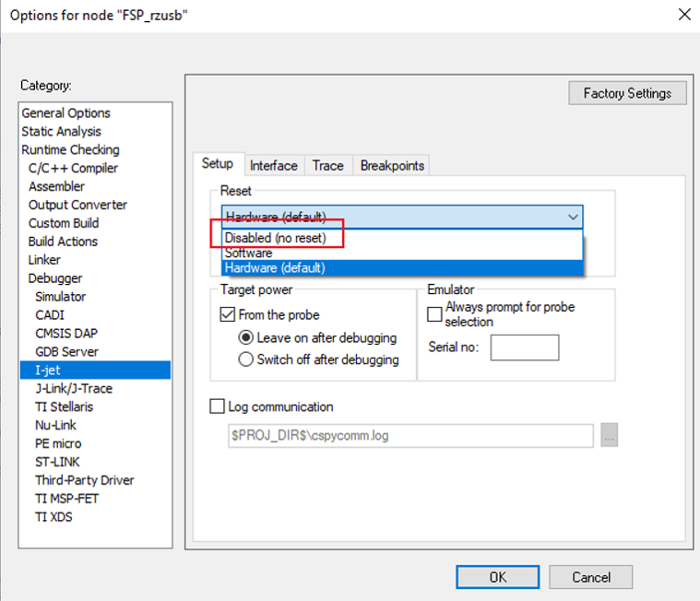
Task: Click the Cancel button
Action: 591,577
